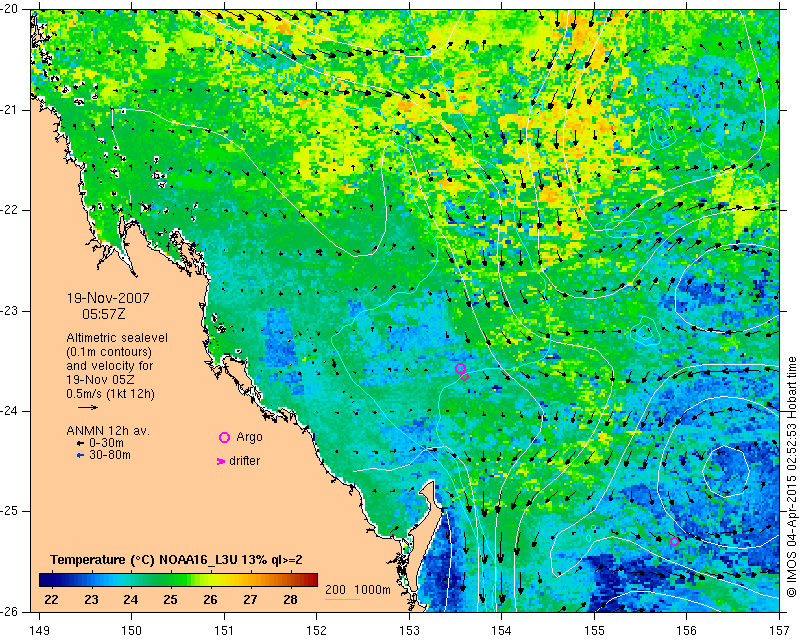Viewport: 800px width, 640px height.
Task: Click the latitude axis label '-25'
Action: [10, 511]
